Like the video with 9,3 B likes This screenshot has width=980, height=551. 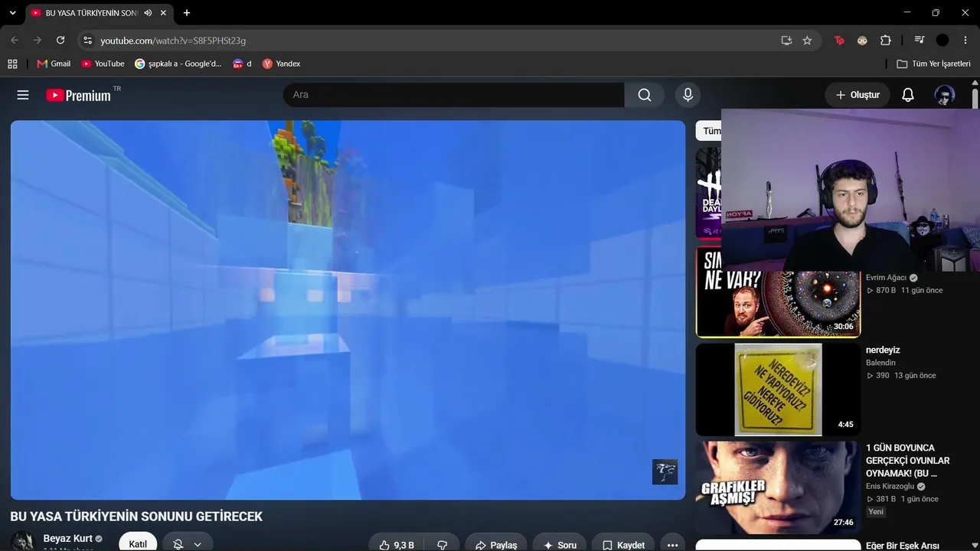click(x=397, y=544)
